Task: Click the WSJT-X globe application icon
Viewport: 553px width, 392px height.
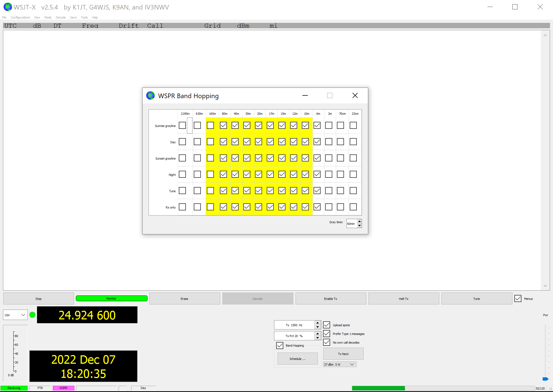Action: tap(8, 7)
